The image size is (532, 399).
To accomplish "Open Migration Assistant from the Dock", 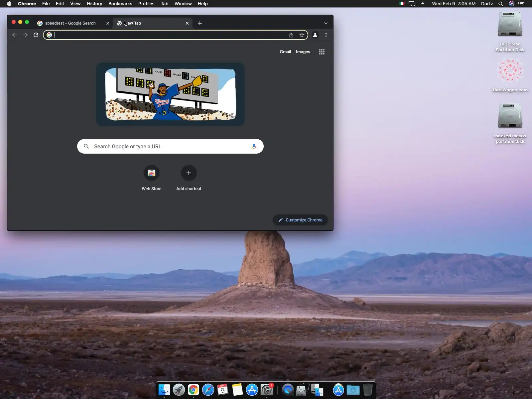I will click(x=317, y=390).
